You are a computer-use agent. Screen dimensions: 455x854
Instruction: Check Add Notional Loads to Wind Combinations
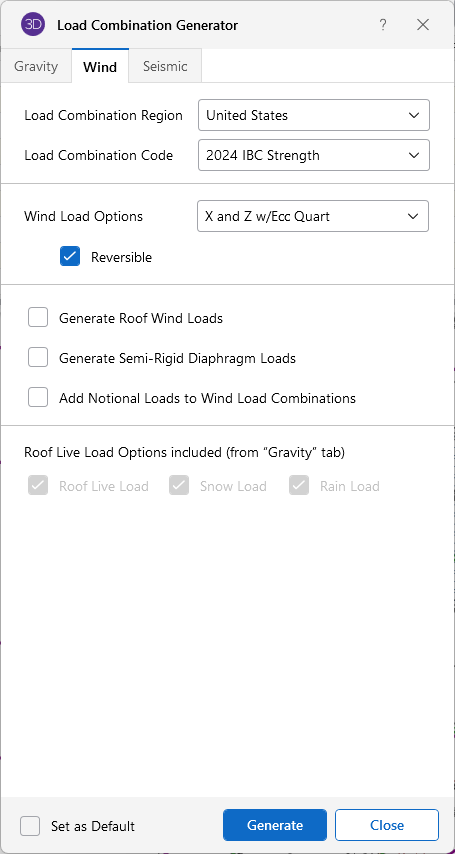click(38, 398)
